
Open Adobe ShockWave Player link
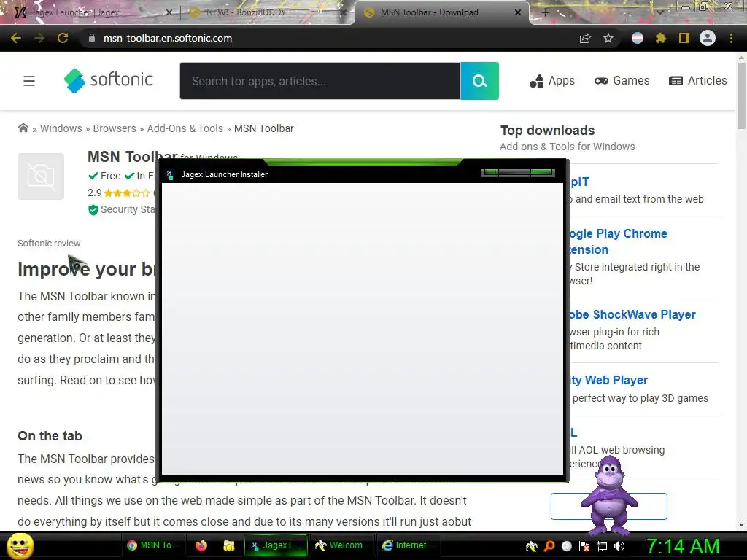(x=632, y=314)
